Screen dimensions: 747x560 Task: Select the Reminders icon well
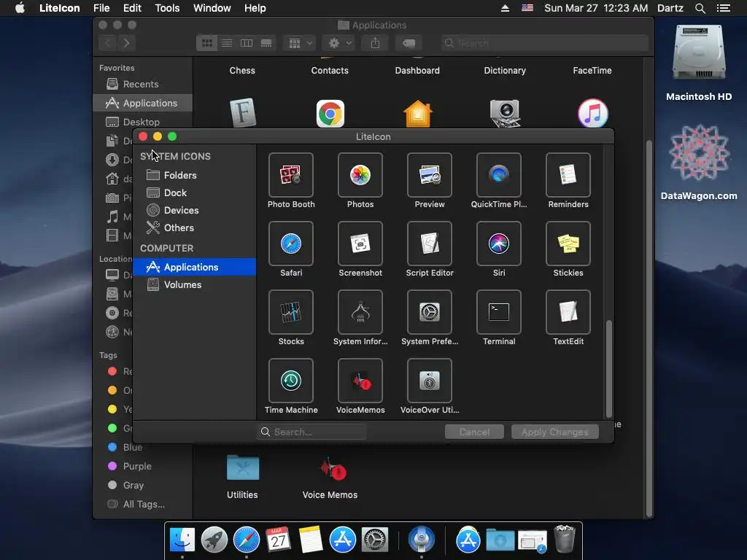point(568,175)
